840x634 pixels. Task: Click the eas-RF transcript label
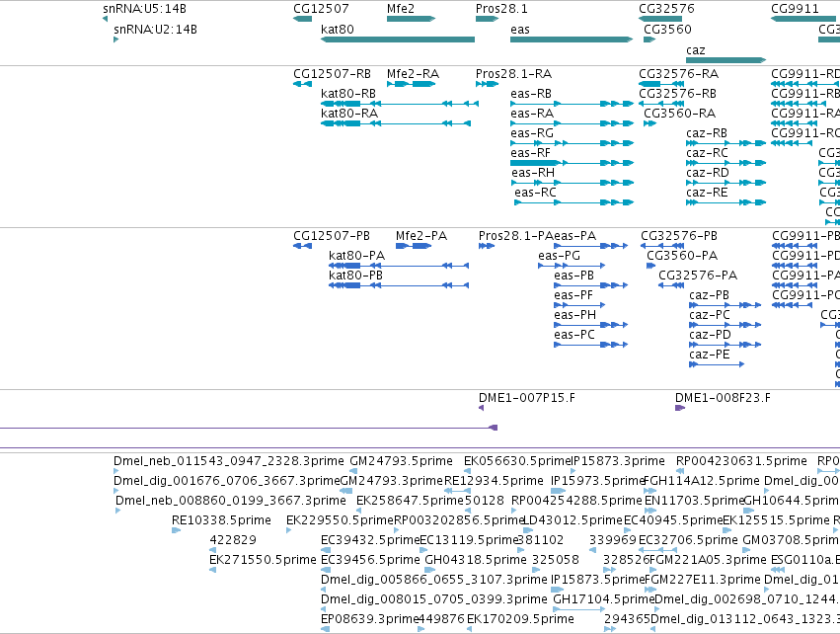(x=530, y=153)
